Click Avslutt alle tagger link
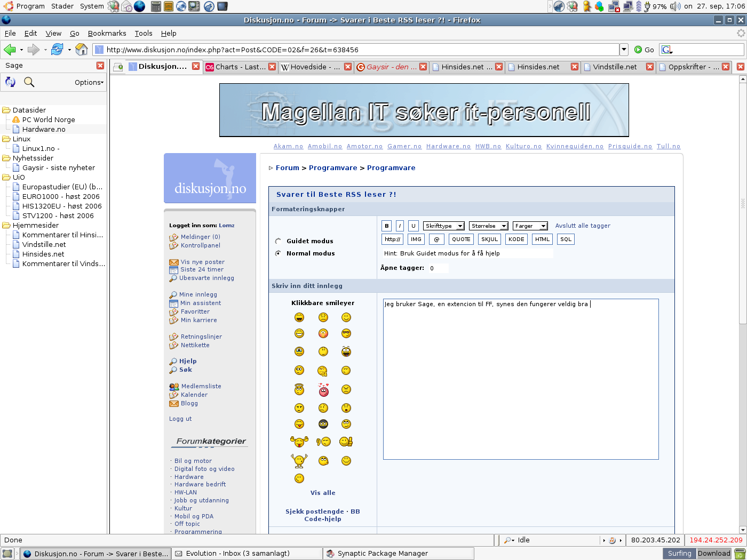Viewport: 747px width, 560px height. click(583, 226)
